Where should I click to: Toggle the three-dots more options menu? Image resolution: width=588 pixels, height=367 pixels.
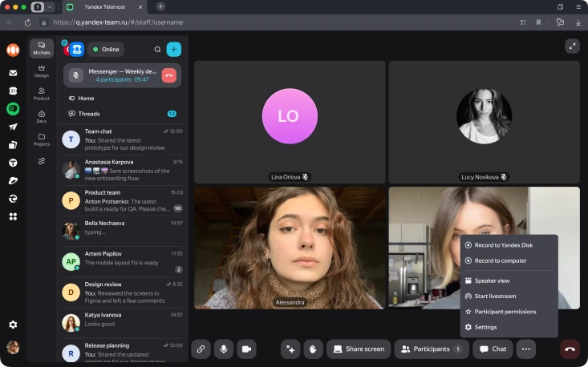[526, 349]
